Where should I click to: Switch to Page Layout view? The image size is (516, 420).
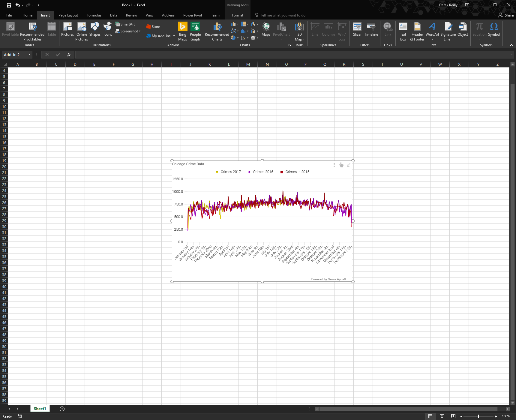pos(442,416)
